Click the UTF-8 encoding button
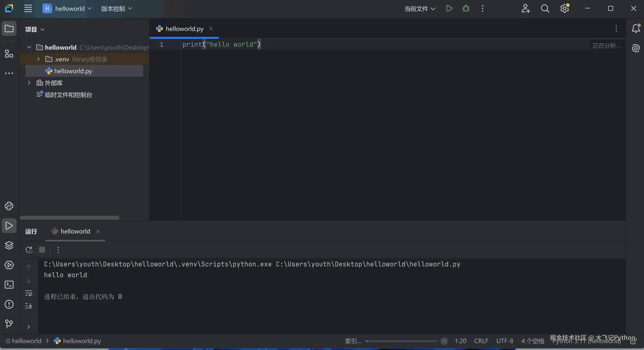Image resolution: width=644 pixels, height=350 pixels. (x=504, y=341)
